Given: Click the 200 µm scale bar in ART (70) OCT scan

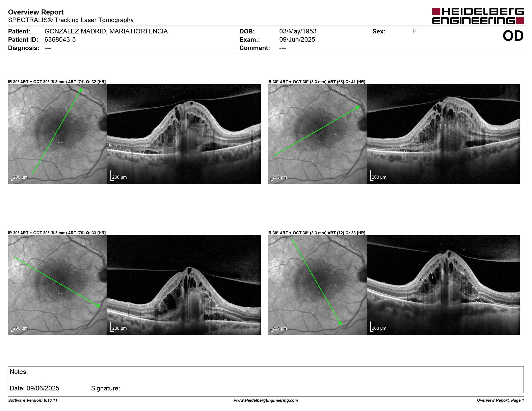Looking at the screenshot, I should 119,327.
